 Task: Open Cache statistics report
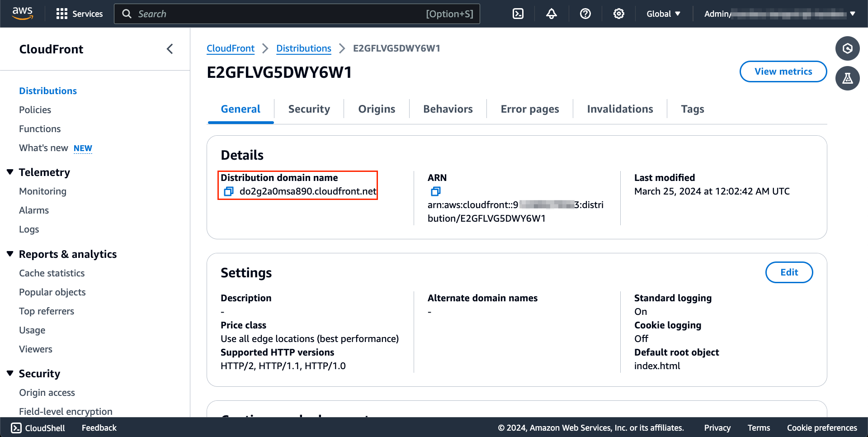(x=52, y=273)
